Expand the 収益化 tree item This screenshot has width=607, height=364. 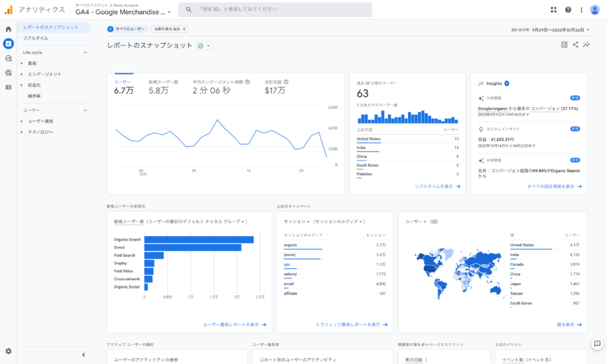pos(34,85)
